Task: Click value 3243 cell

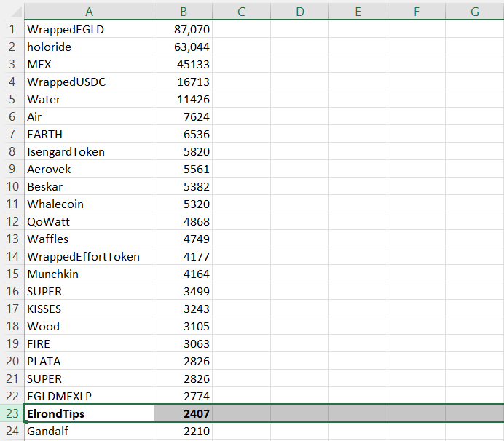Action: click(184, 309)
